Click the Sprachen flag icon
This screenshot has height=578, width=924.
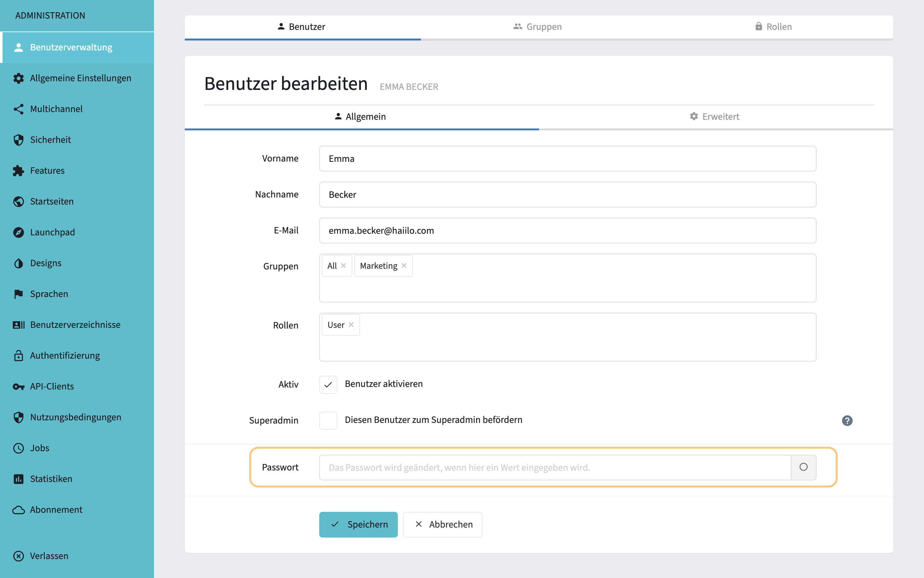click(x=18, y=294)
